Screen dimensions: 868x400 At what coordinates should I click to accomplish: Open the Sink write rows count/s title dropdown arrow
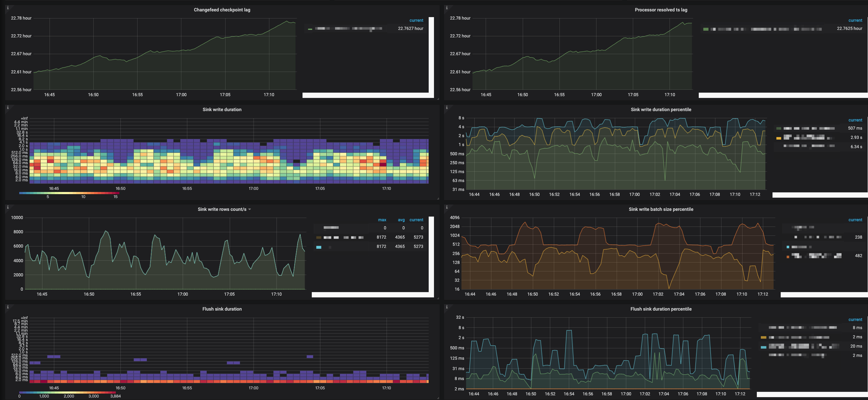[x=250, y=209]
